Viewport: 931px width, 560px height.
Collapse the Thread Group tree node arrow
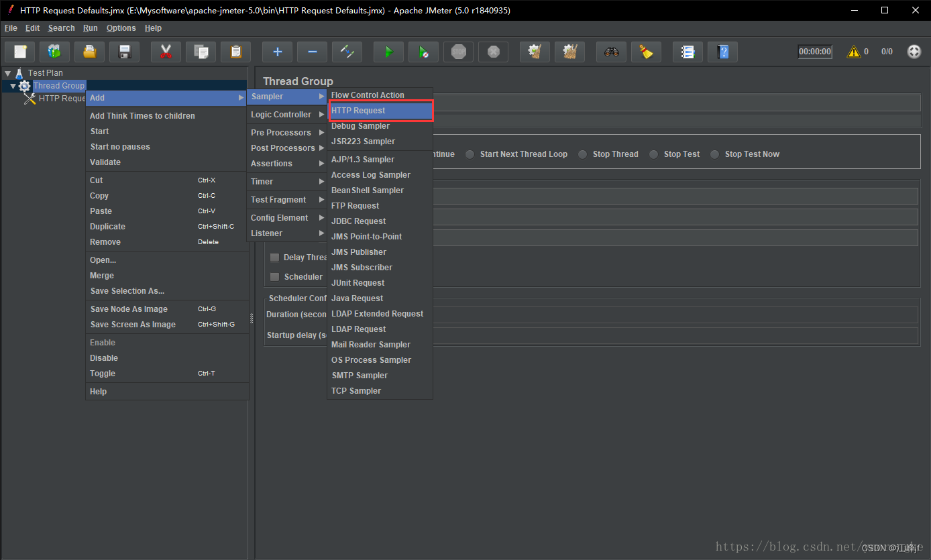point(13,86)
